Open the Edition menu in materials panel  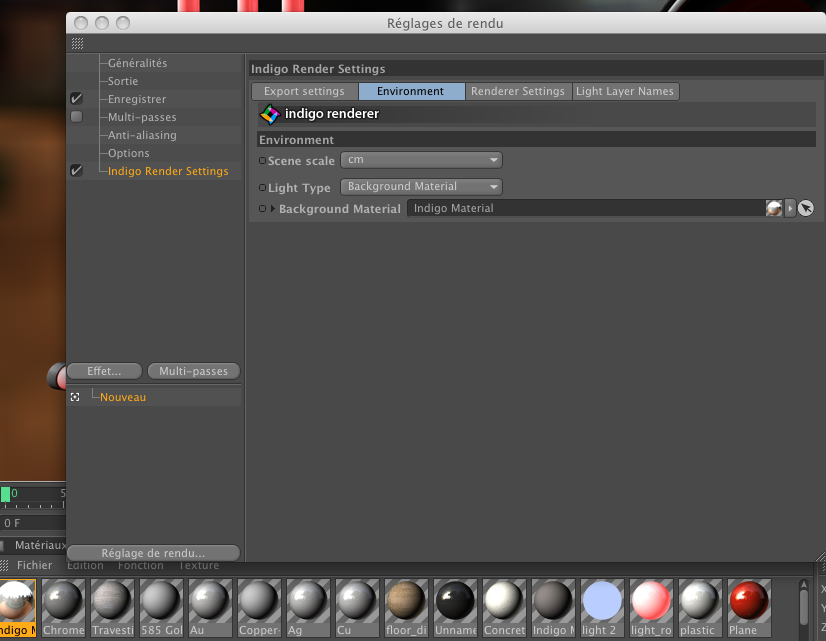[85, 566]
